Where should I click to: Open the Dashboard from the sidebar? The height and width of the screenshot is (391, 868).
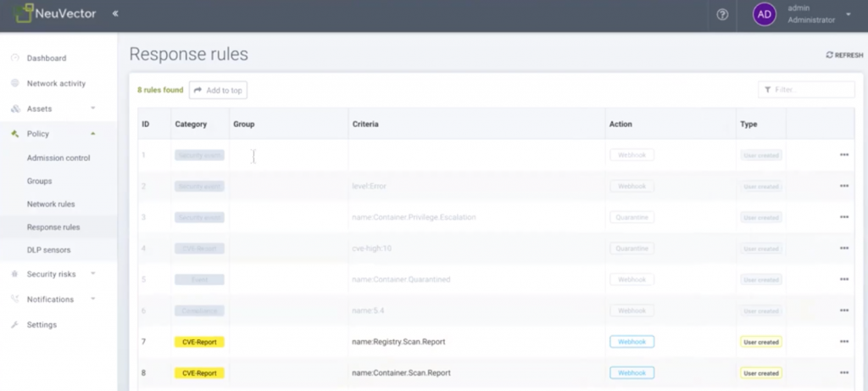pos(46,59)
